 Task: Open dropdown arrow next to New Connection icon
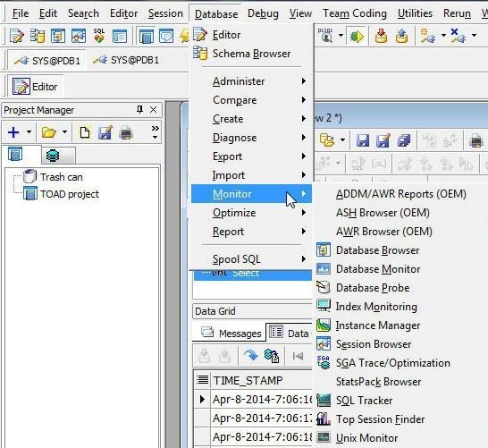(443, 35)
